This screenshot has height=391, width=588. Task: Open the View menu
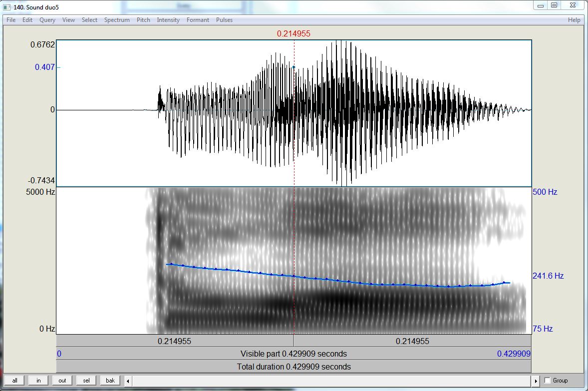coord(68,20)
